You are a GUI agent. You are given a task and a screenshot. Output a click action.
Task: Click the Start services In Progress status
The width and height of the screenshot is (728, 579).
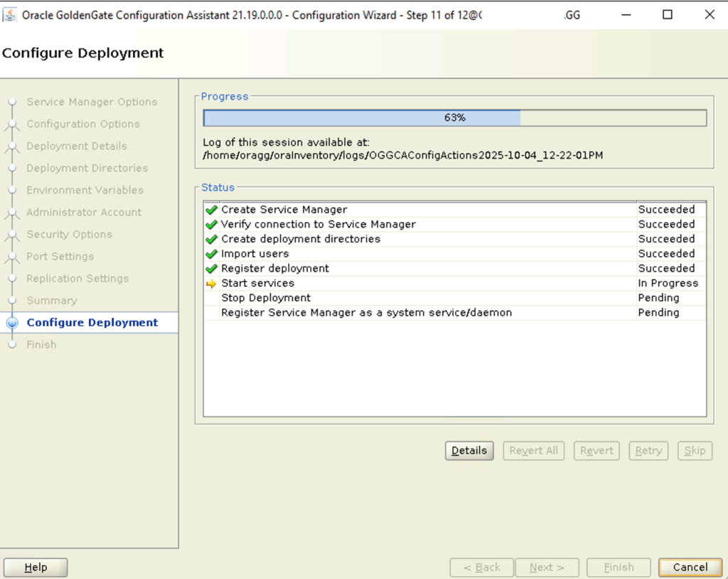(x=668, y=283)
